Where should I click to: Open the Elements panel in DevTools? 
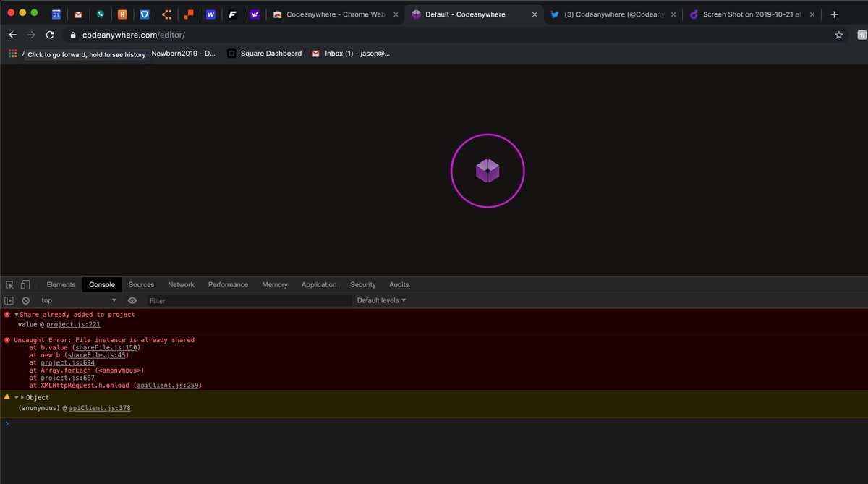tap(61, 285)
